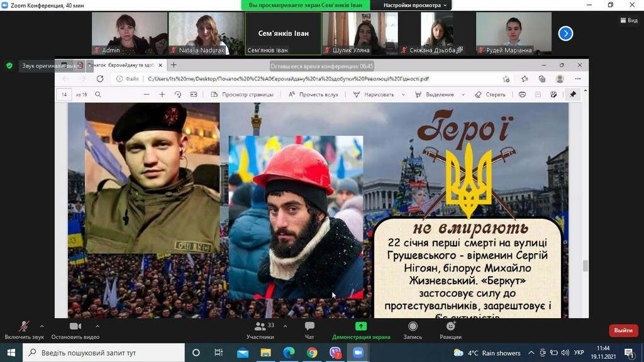The height and width of the screenshot is (362, 644).
Task: Select the Початок Євромайдану browser tab
Action: [121, 65]
